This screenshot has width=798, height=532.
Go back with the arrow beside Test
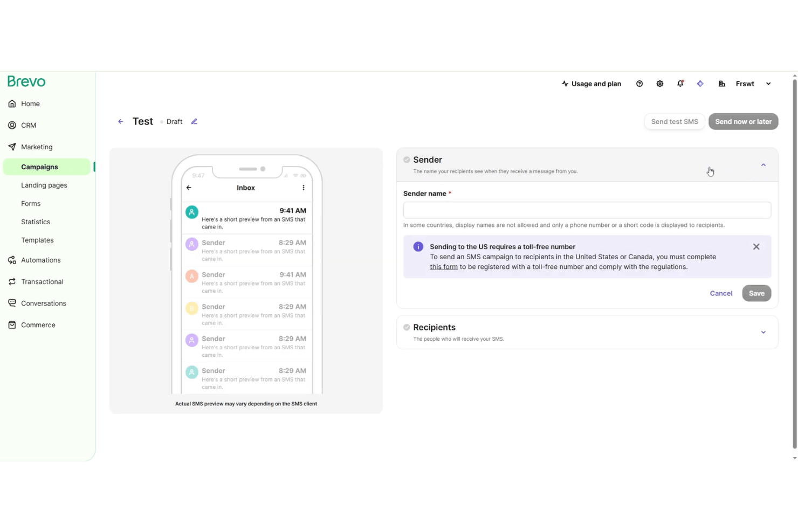[121, 122]
